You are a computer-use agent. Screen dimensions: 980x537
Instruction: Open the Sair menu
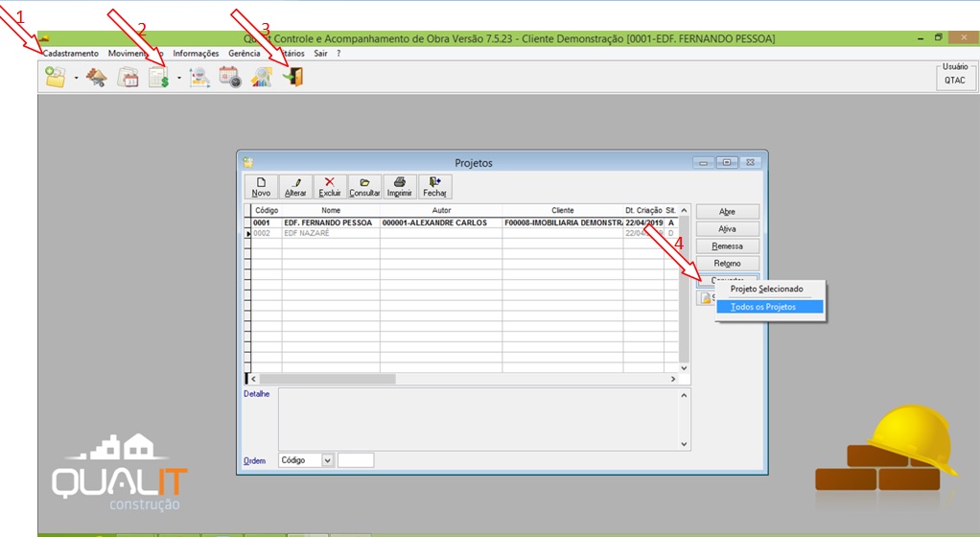320,54
